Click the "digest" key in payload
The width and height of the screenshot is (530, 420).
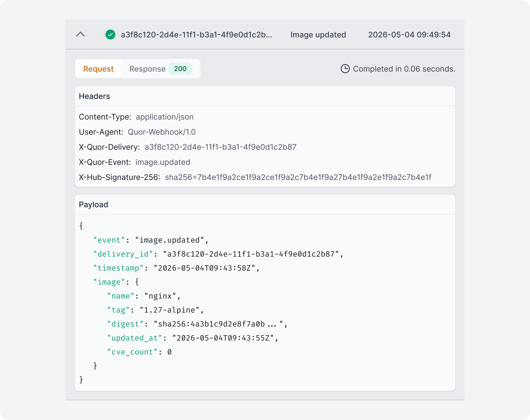[125, 324]
